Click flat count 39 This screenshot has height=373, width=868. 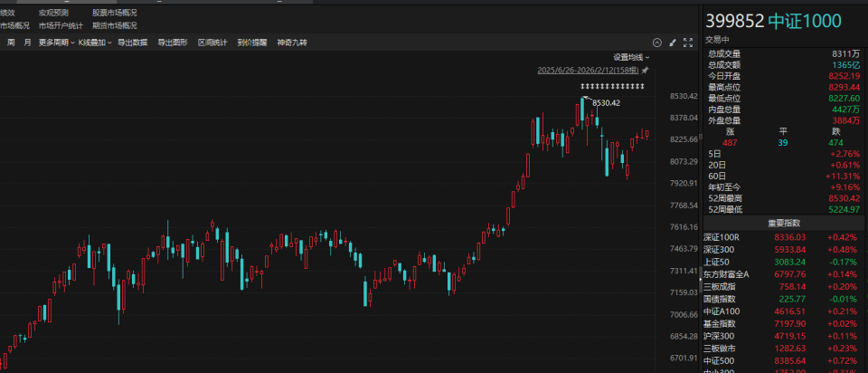782,143
